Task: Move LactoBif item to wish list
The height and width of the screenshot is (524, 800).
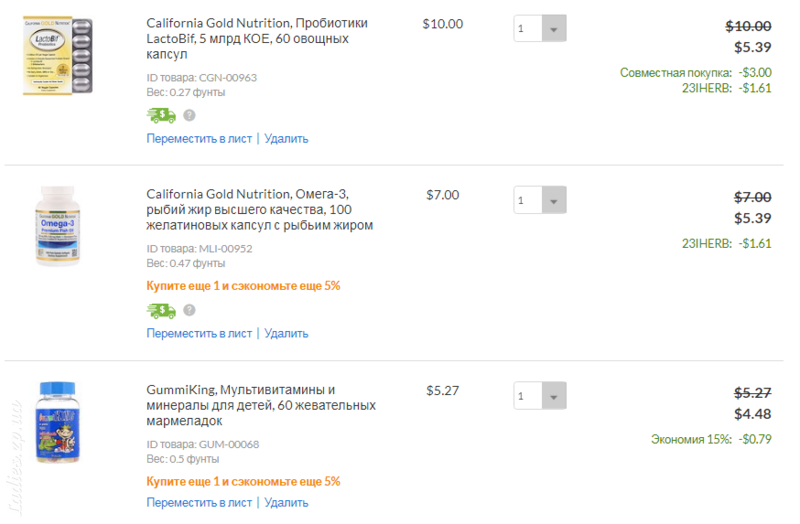Action: pyautogui.click(x=199, y=139)
